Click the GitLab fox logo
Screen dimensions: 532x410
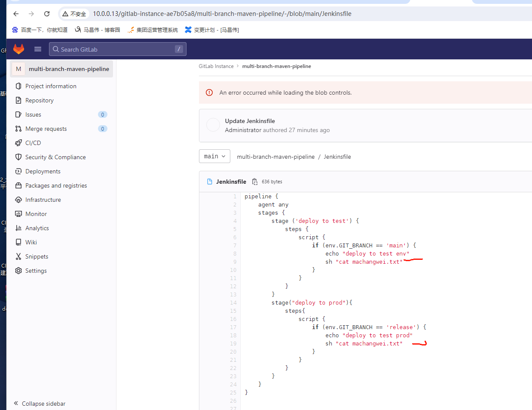[x=18, y=49]
